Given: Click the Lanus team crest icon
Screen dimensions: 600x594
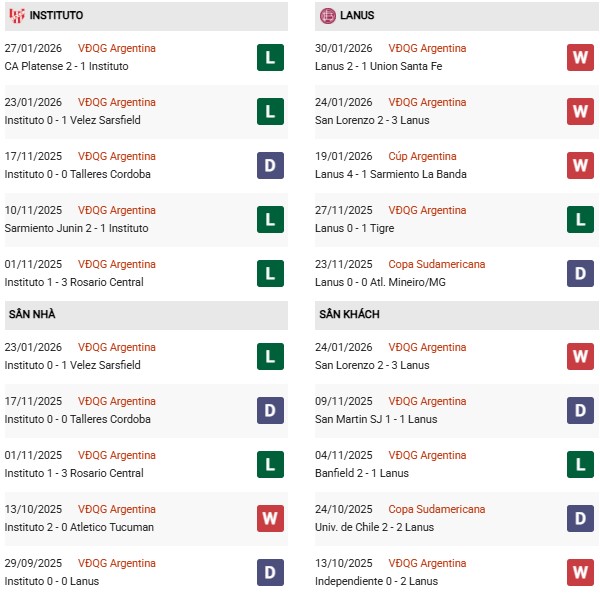Looking at the screenshot, I should point(328,16).
